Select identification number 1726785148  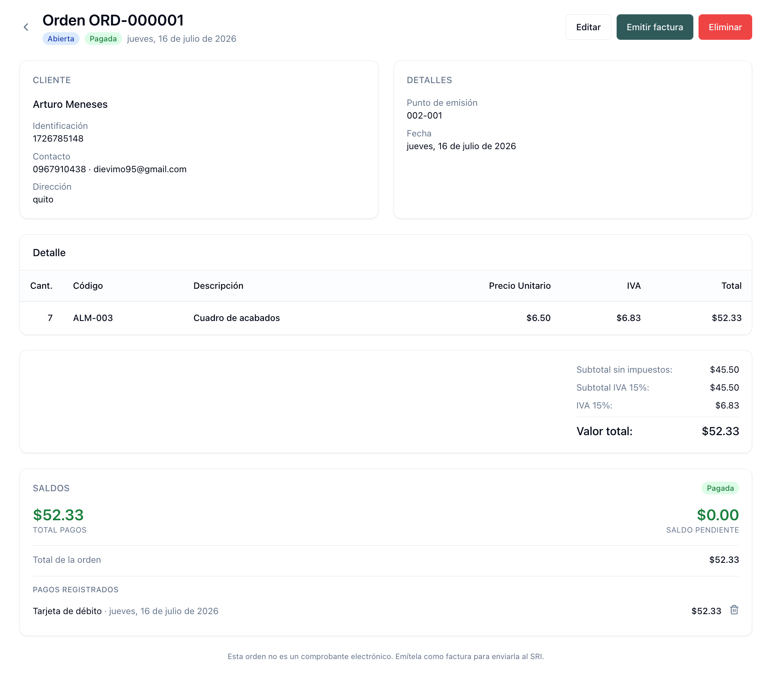pyautogui.click(x=58, y=138)
